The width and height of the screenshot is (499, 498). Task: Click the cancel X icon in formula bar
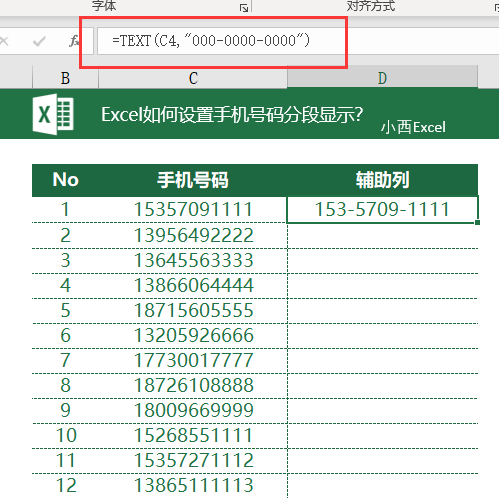tap(4, 41)
